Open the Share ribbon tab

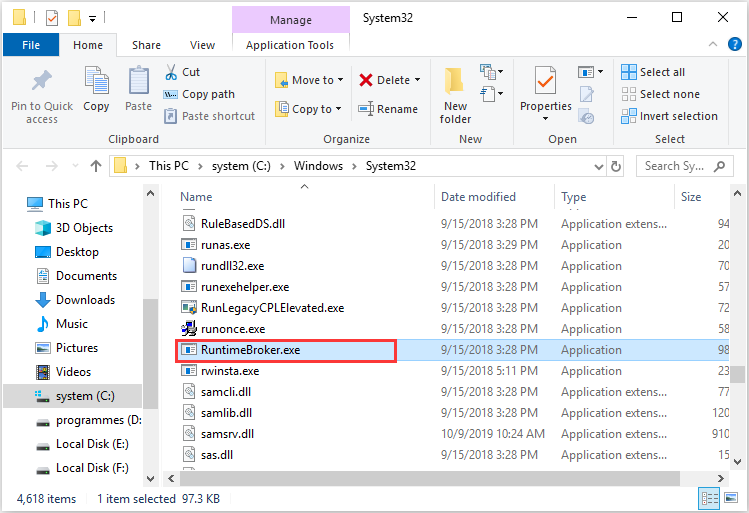(x=146, y=45)
